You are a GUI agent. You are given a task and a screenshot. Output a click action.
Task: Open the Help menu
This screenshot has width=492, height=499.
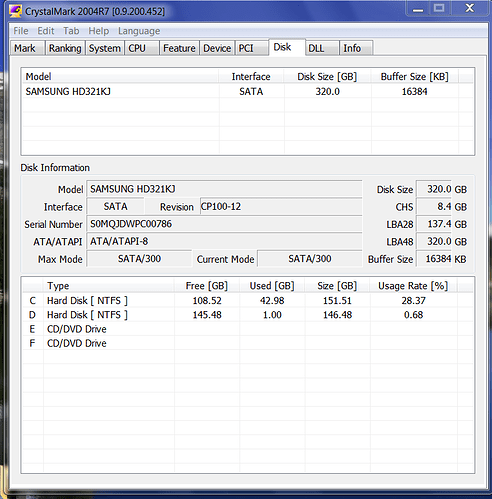click(x=99, y=31)
